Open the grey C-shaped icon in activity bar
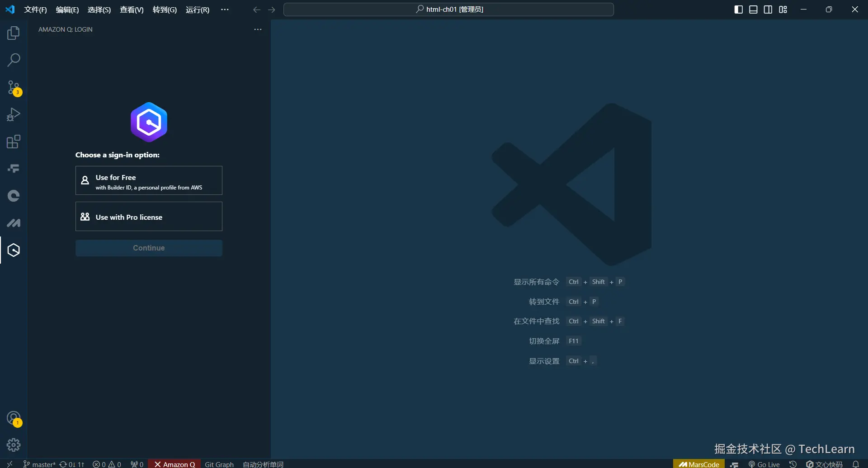This screenshot has width=868, height=468. [14, 196]
